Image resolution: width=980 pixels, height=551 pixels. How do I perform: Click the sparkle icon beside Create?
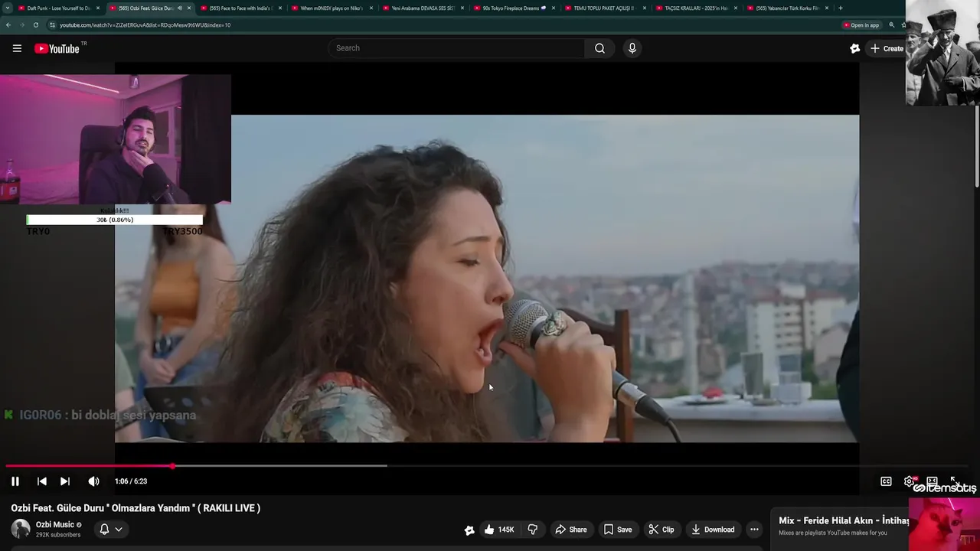pos(855,48)
